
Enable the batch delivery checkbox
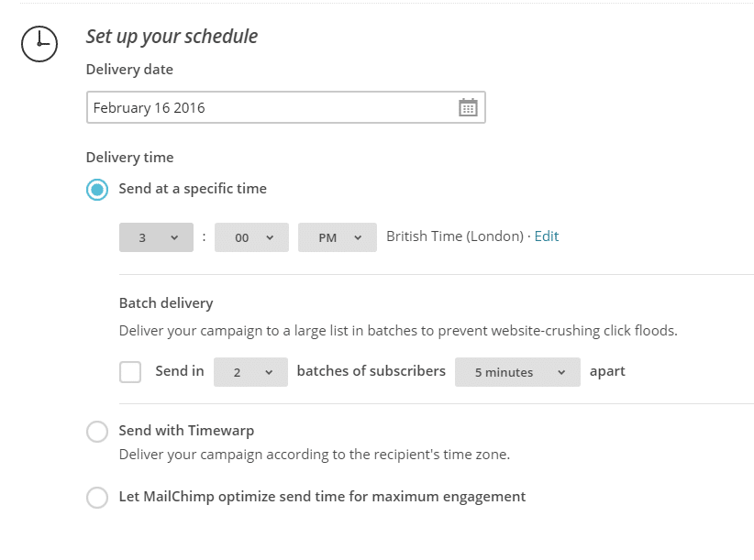(x=130, y=372)
